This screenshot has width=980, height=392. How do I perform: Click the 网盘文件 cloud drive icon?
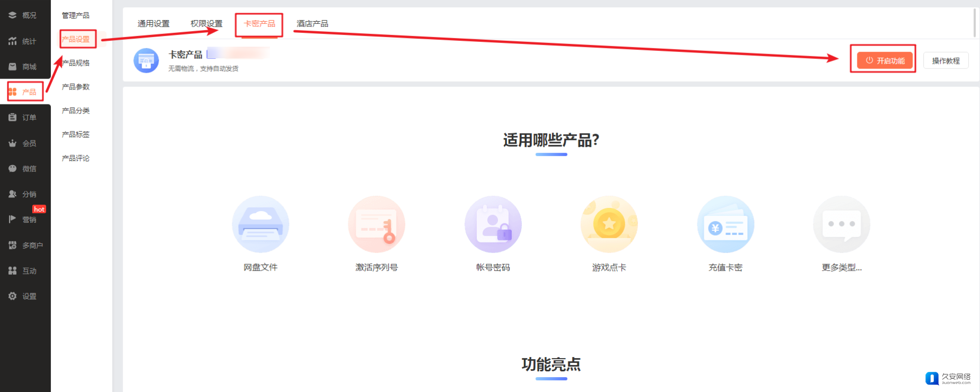pos(260,224)
